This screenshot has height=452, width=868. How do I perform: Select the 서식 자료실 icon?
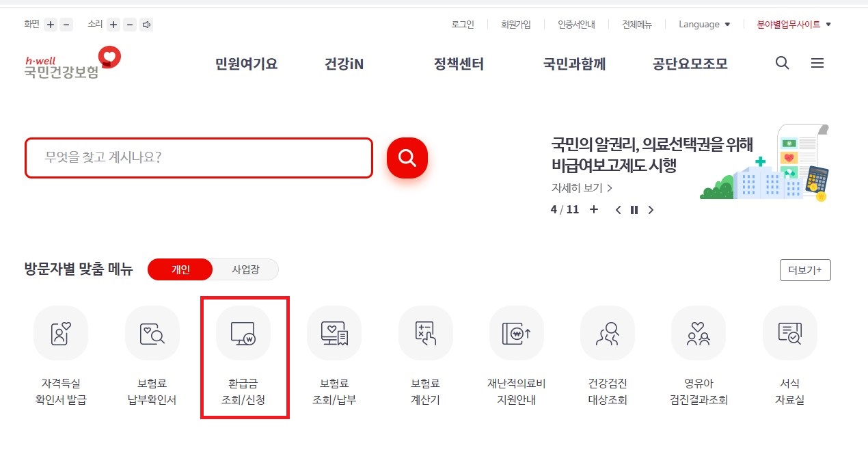[x=789, y=333]
